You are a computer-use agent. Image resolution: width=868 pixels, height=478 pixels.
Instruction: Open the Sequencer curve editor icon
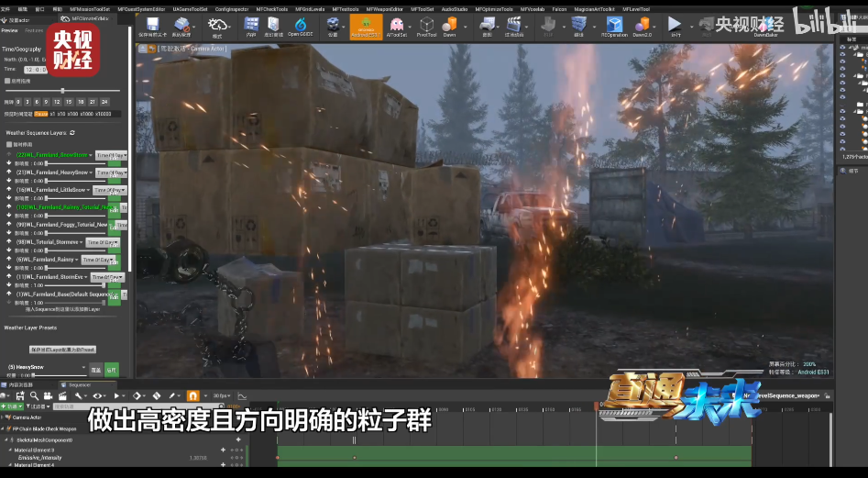point(243,395)
